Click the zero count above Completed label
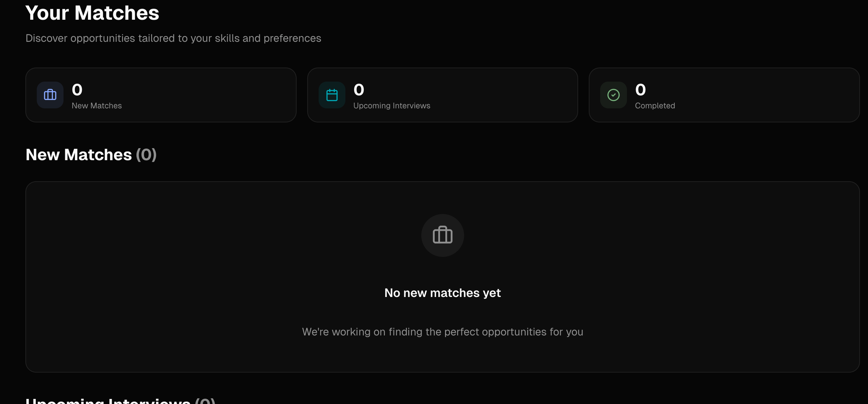Image resolution: width=868 pixels, height=404 pixels. point(640,90)
